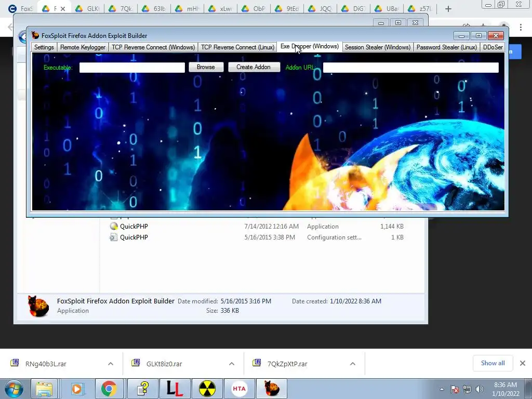
Task: Click the FoxSploit details pane fox thumbnail
Action: pos(38,305)
